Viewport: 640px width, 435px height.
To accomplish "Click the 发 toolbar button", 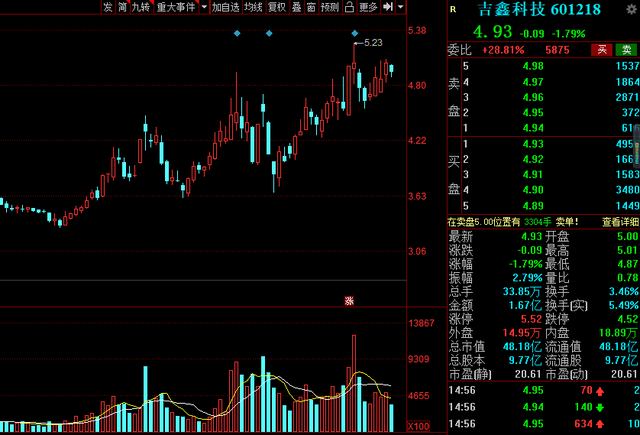I will tap(107, 7).
